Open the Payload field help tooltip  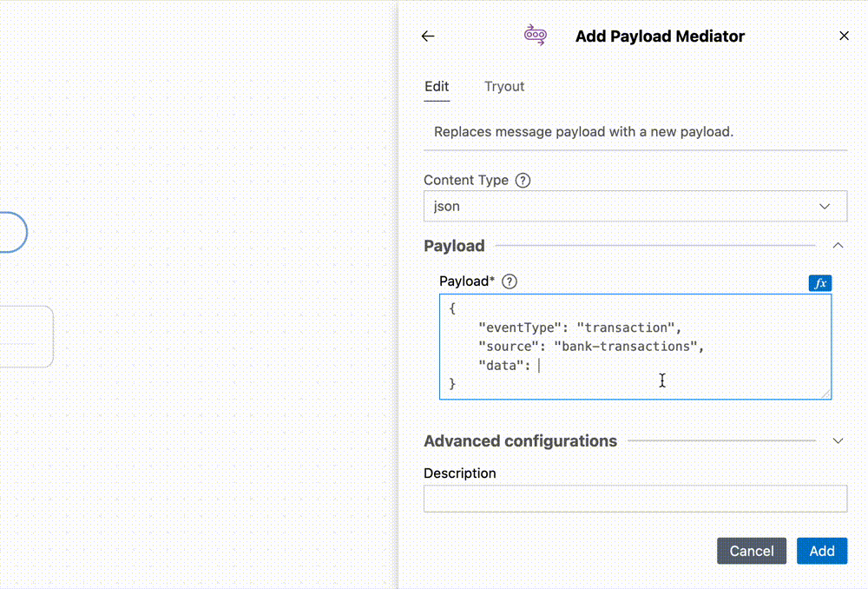tap(510, 281)
